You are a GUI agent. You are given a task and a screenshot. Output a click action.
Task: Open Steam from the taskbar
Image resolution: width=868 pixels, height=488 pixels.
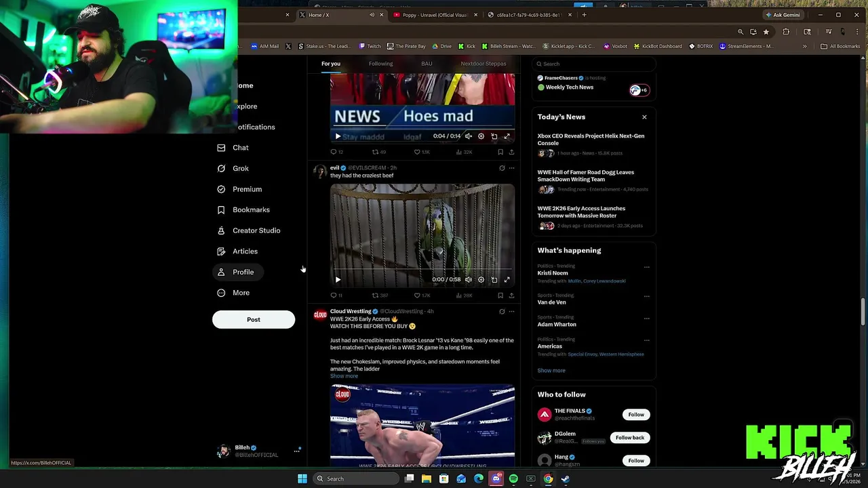coord(566,479)
